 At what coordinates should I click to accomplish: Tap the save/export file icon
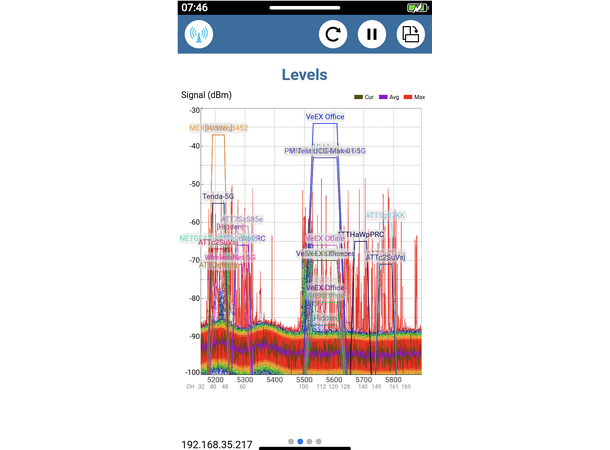pyautogui.click(x=410, y=34)
